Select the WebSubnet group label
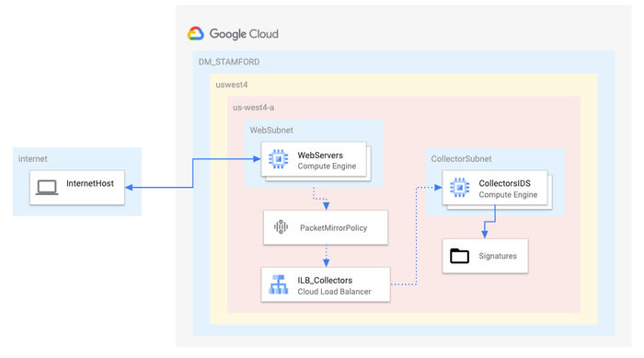This screenshot has width=644, height=358. [x=271, y=131]
